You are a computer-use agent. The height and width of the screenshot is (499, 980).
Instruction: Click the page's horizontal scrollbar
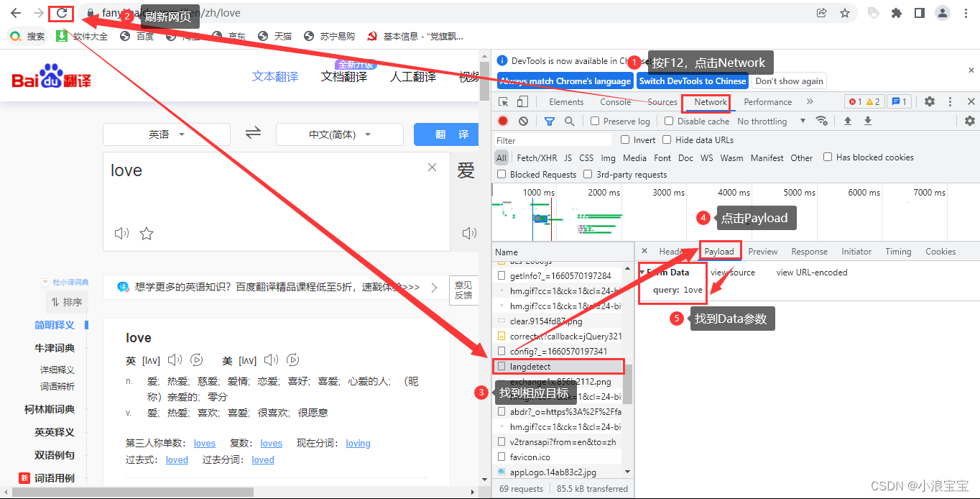click(x=133, y=493)
